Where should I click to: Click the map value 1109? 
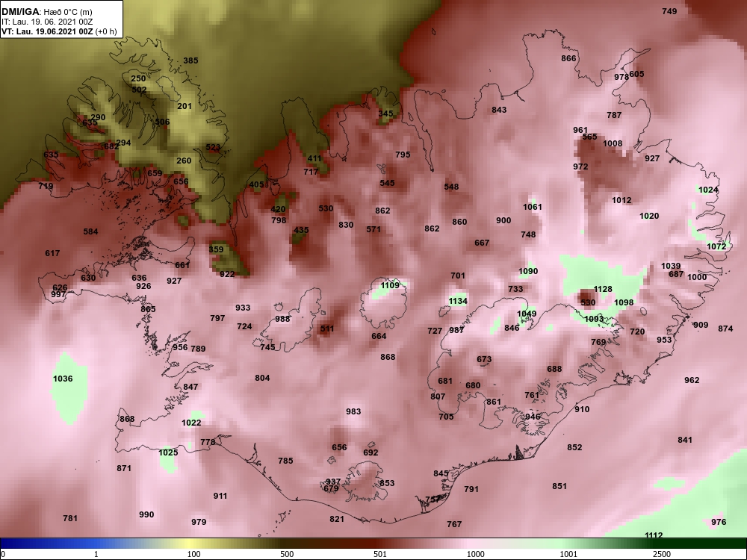click(390, 285)
